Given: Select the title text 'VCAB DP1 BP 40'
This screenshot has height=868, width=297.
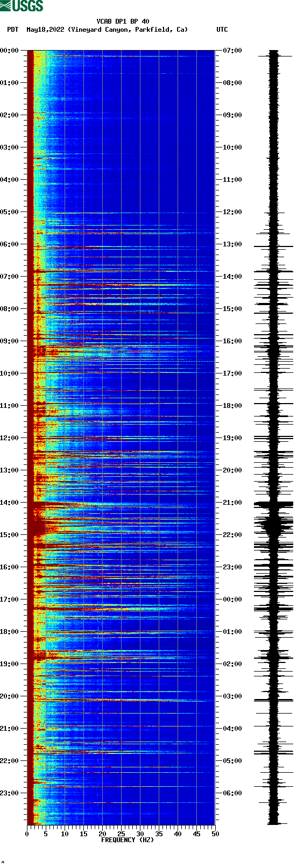Looking at the screenshot, I should click(x=123, y=22).
